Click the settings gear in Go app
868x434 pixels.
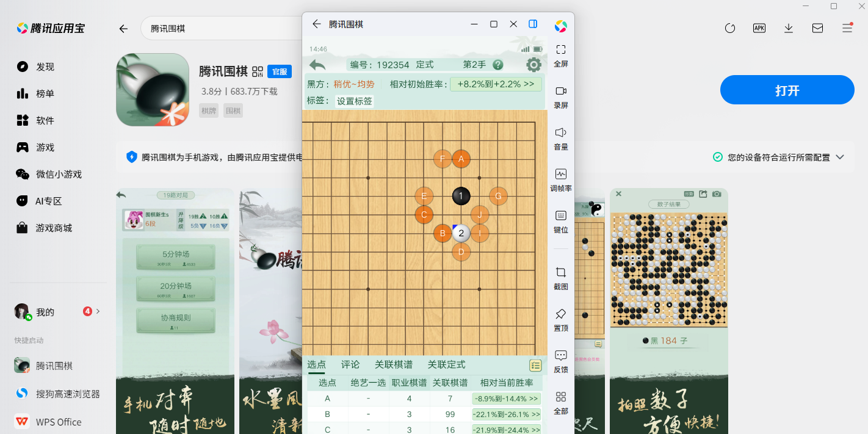(x=533, y=65)
